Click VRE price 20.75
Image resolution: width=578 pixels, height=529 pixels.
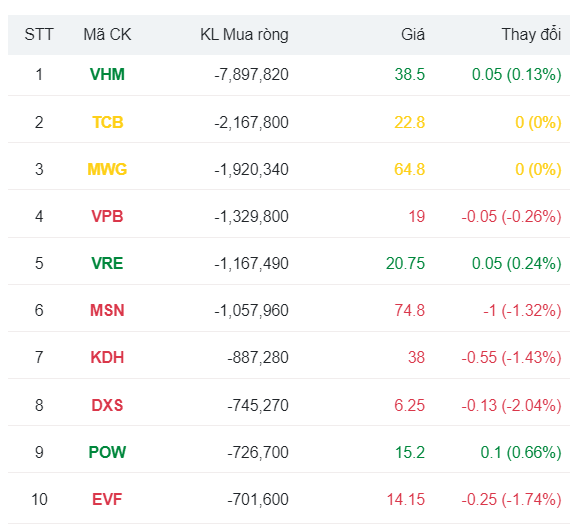pyautogui.click(x=405, y=264)
